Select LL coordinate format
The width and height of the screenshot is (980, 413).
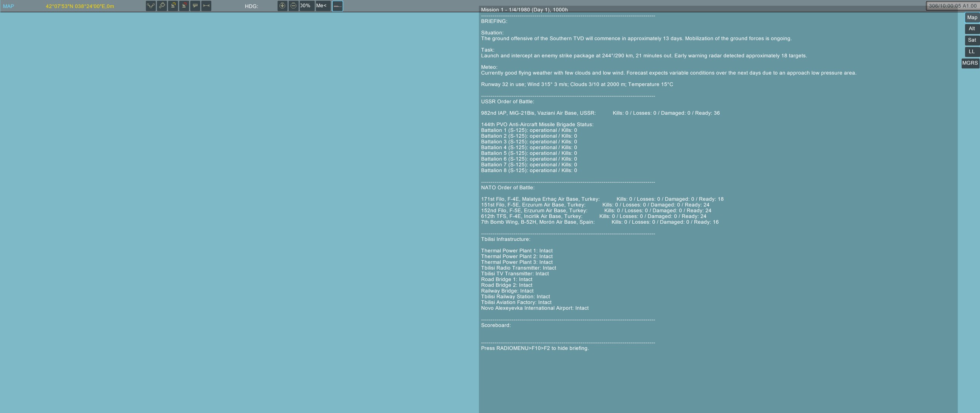972,52
